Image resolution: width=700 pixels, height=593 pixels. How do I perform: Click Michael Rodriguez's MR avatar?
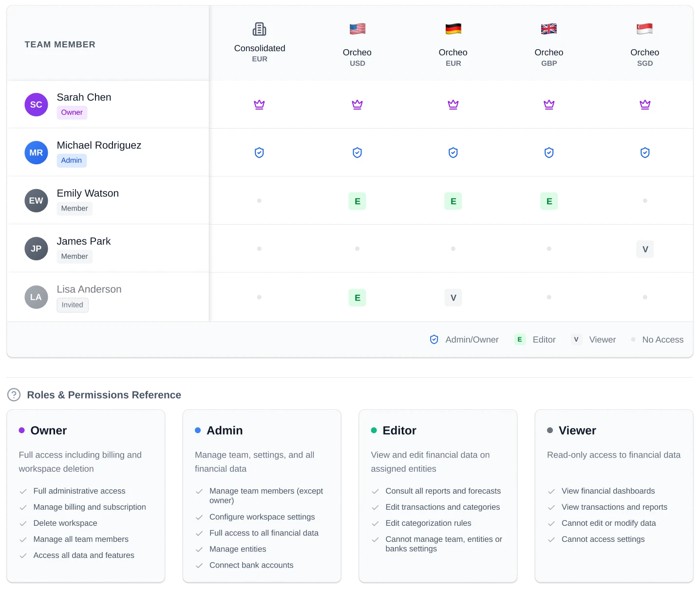[36, 153]
